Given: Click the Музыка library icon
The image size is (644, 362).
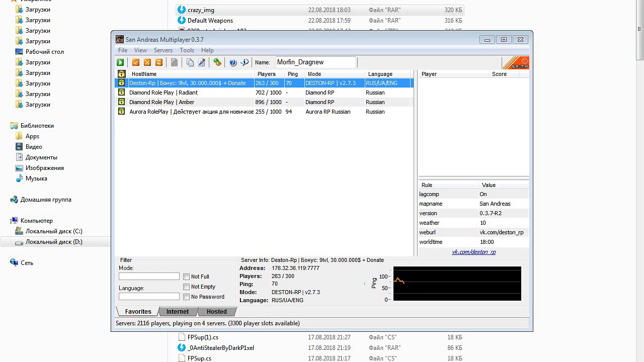Looking at the screenshot, I should [19, 178].
